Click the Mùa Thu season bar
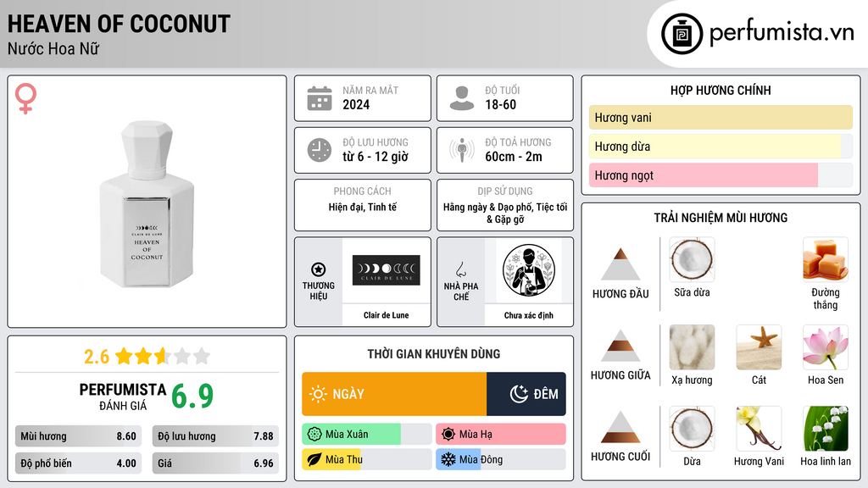This screenshot has height=488, width=868. point(366,459)
